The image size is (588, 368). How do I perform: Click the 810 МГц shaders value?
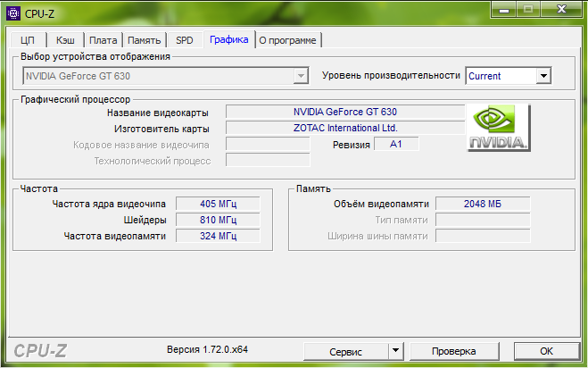[218, 220]
